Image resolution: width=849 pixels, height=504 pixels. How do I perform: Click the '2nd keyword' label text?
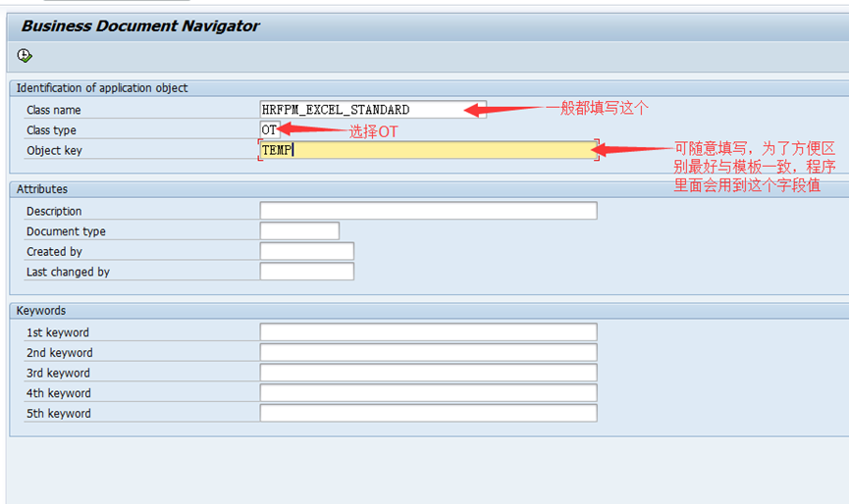(60, 353)
